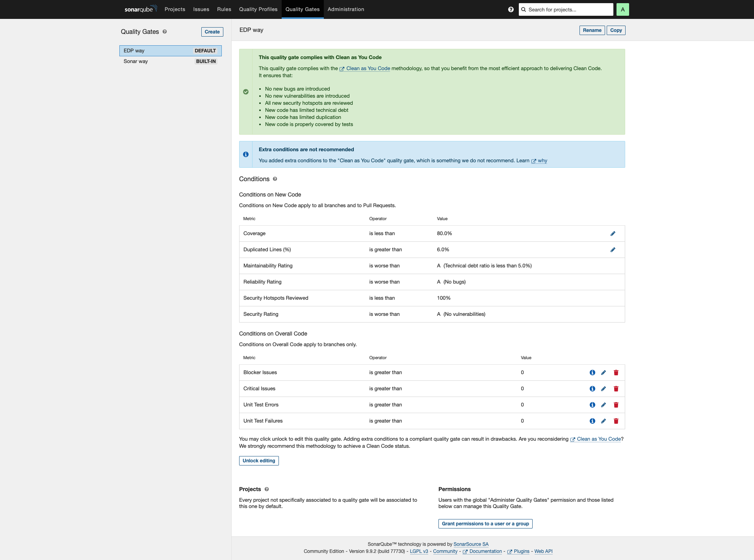
Task: Delete the Unit Test Failures condition
Action: tap(616, 421)
